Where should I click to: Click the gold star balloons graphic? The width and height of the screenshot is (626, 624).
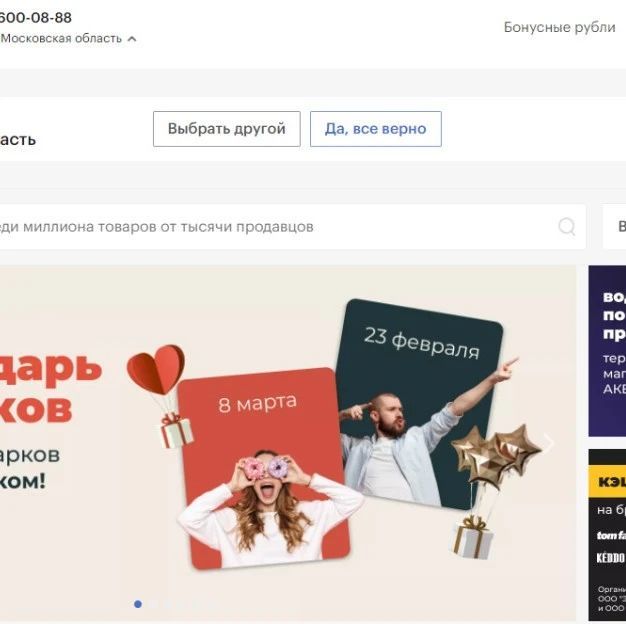pos(496,456)
